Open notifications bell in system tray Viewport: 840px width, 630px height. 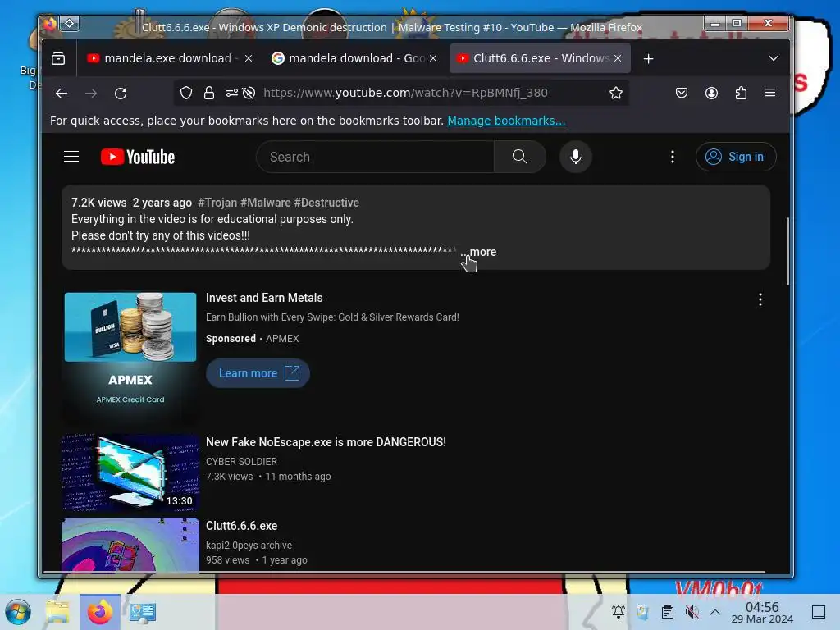pos(619,611)
